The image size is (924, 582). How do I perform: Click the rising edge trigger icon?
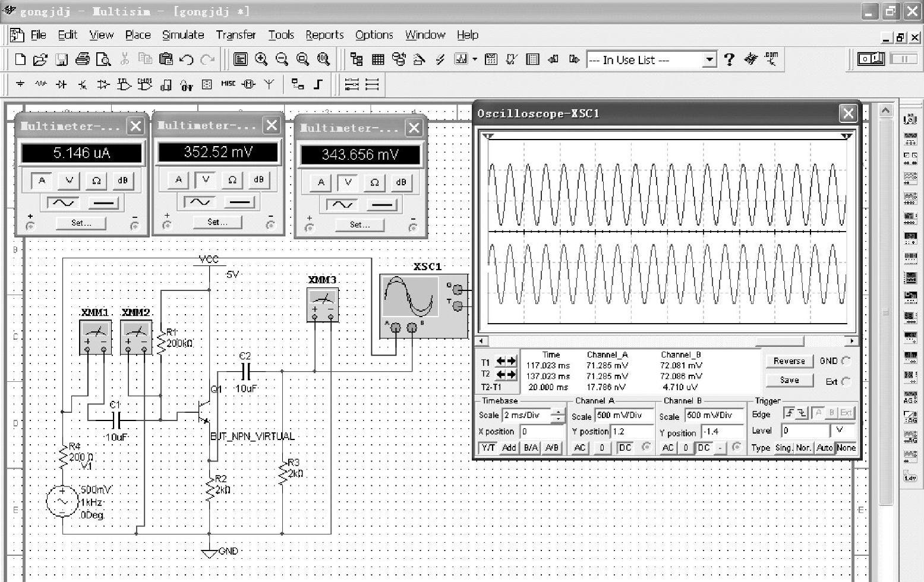coord(789,413)
